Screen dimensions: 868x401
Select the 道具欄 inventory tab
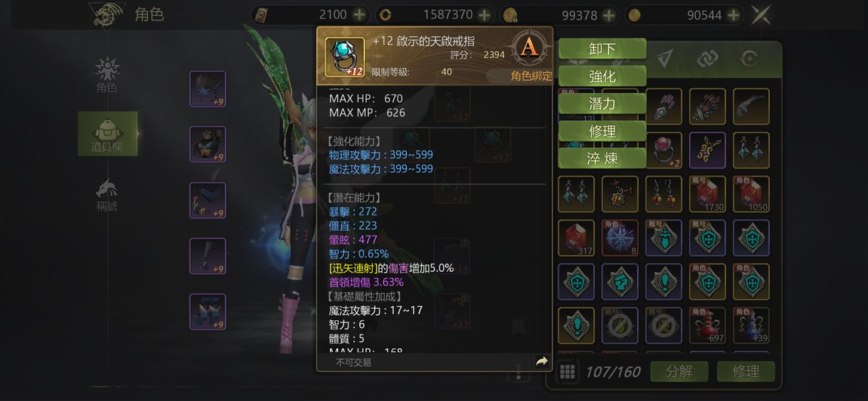click(107, 134)
